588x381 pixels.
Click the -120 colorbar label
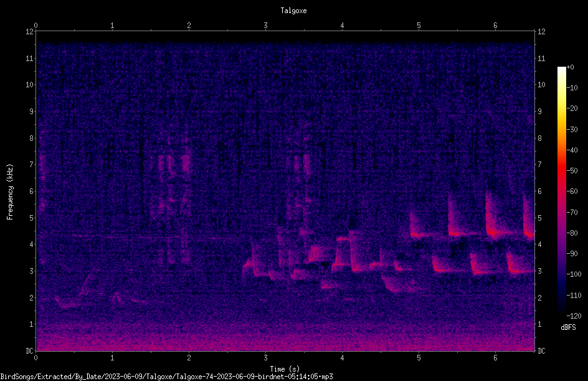coord(574,316)
